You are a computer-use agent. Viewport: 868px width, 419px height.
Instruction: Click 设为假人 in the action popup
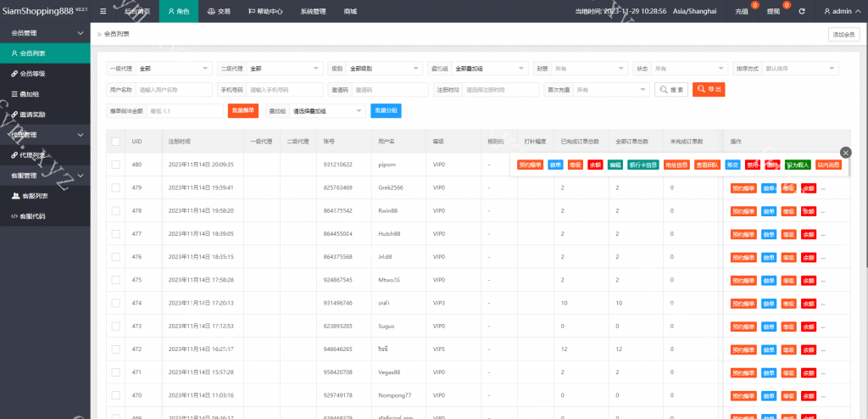(798, 165)
